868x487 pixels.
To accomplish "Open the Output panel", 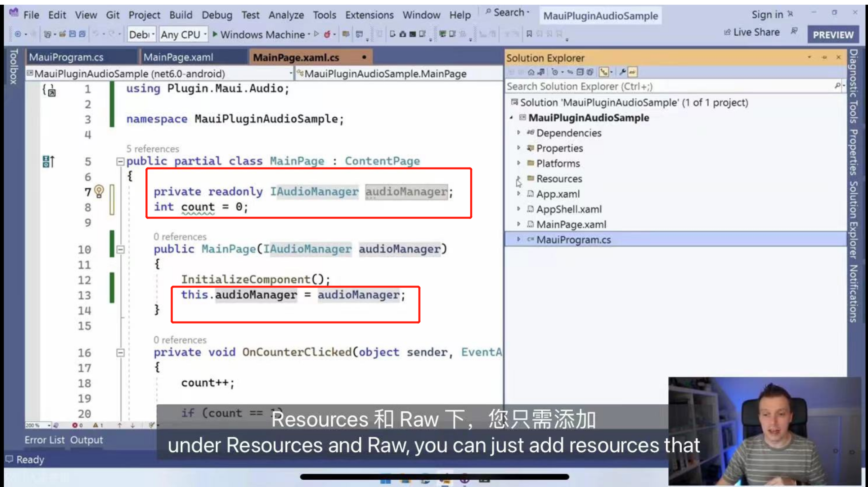I will point(86,440).
